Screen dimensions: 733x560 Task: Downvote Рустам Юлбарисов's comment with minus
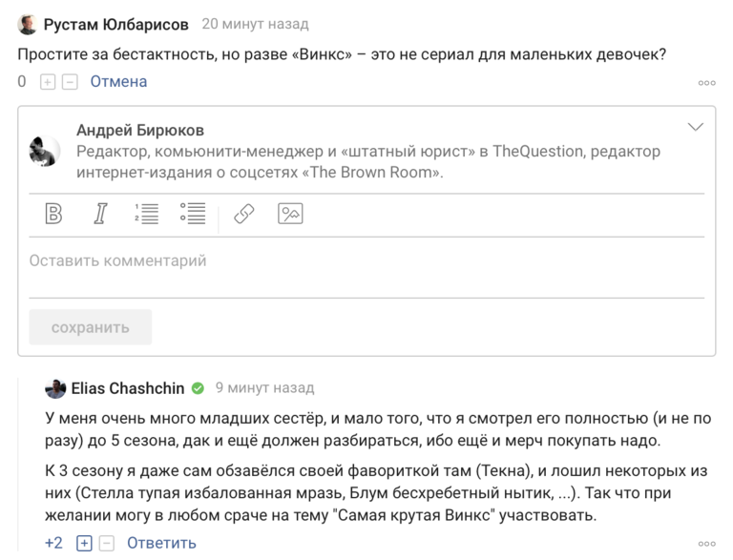tap(70, 82)
